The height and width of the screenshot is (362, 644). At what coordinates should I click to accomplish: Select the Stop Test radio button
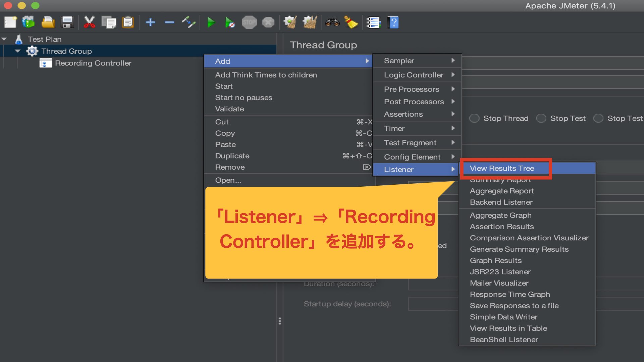[x=541, y=118]
